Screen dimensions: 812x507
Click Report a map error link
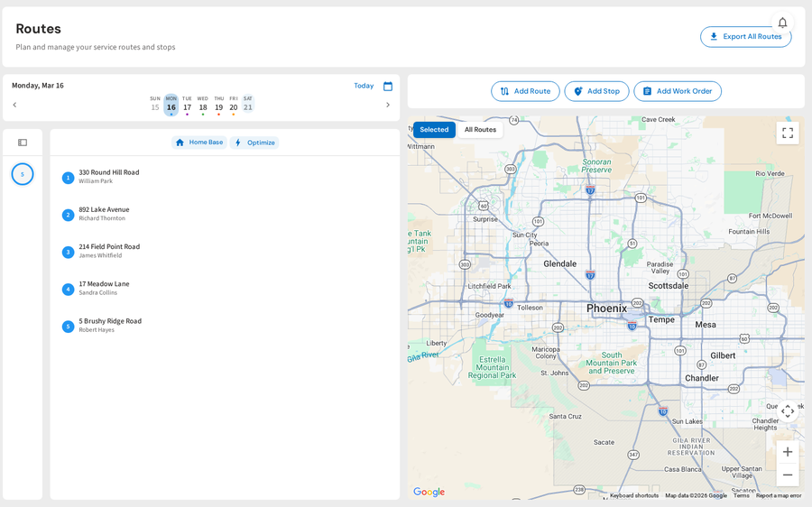[779, 495]
